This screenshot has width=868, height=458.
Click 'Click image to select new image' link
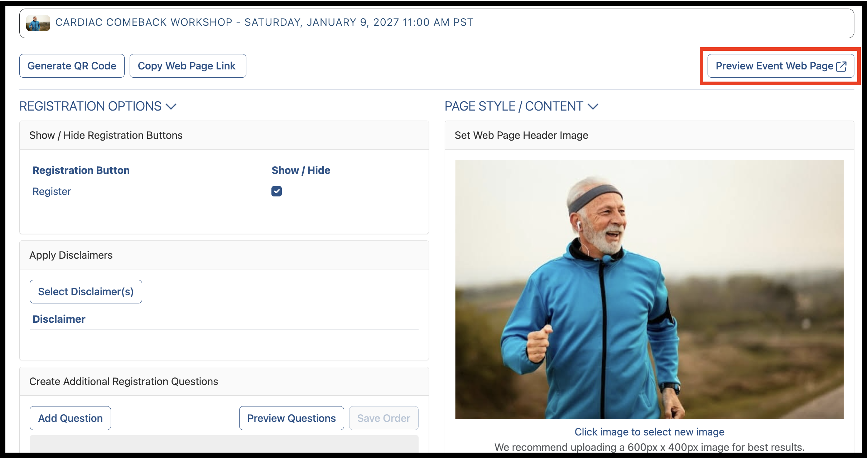pos(649,432)
